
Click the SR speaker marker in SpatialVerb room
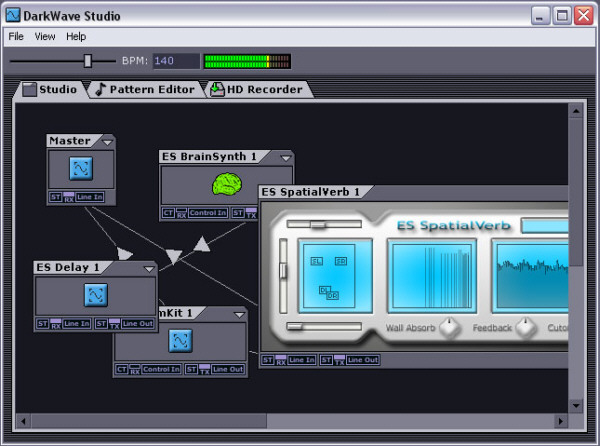pos(341,261)
